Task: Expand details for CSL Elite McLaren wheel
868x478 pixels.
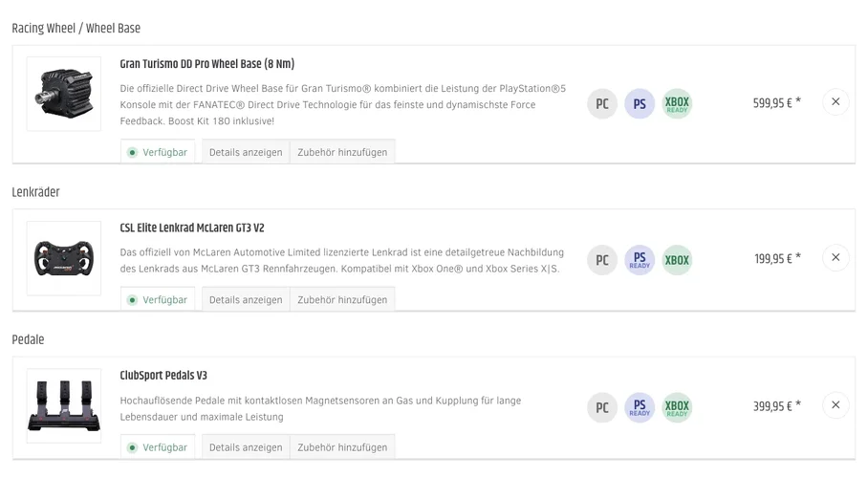Action: pos(246,299)
